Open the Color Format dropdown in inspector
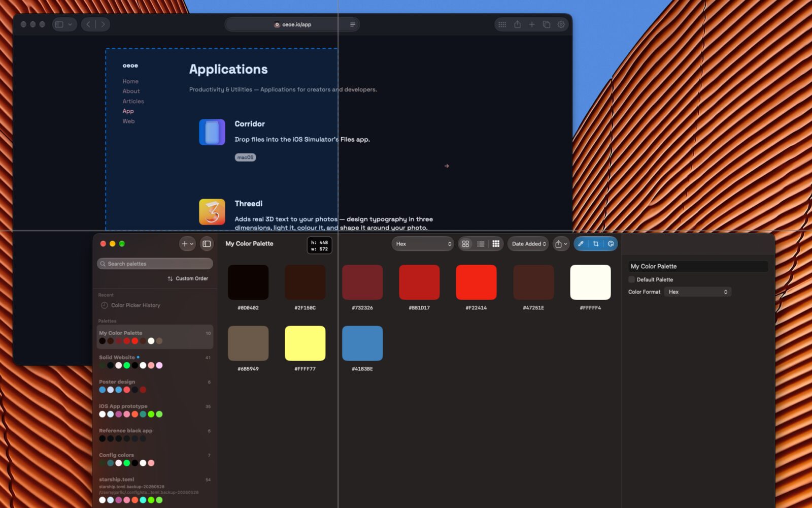812x508 pixels. [x=698, y=292]
